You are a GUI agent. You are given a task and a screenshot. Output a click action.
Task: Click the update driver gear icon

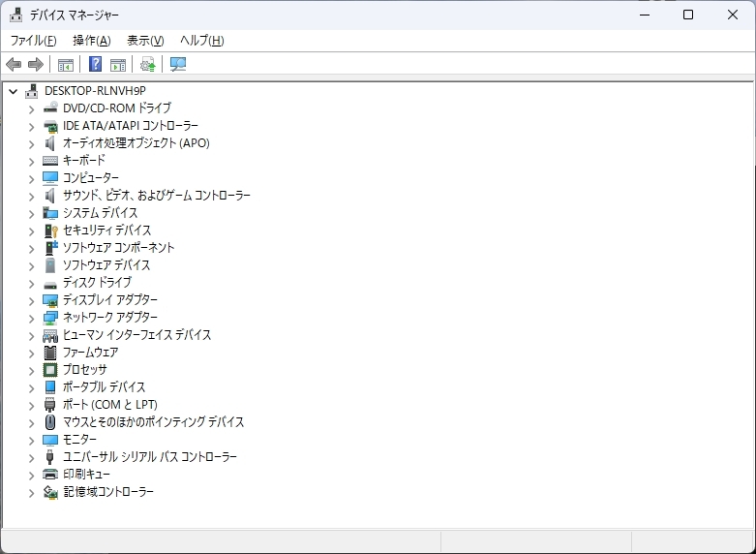(147, 64)
